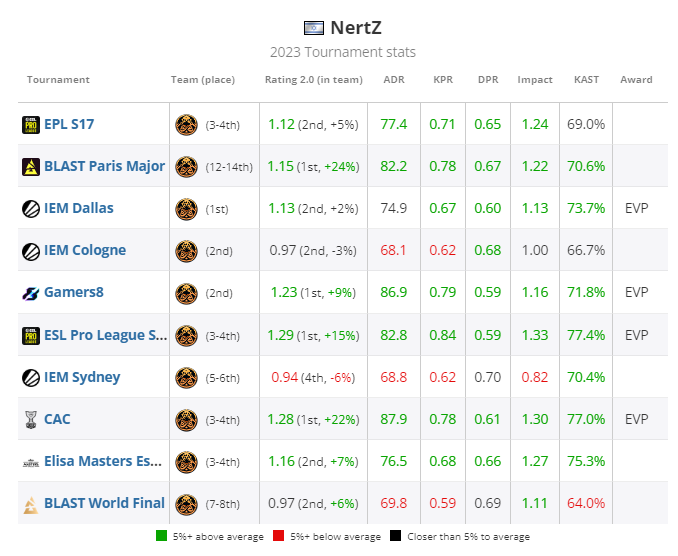
Task: Open the IEM Cologne tournament link
Action: (x=85, y=250)
